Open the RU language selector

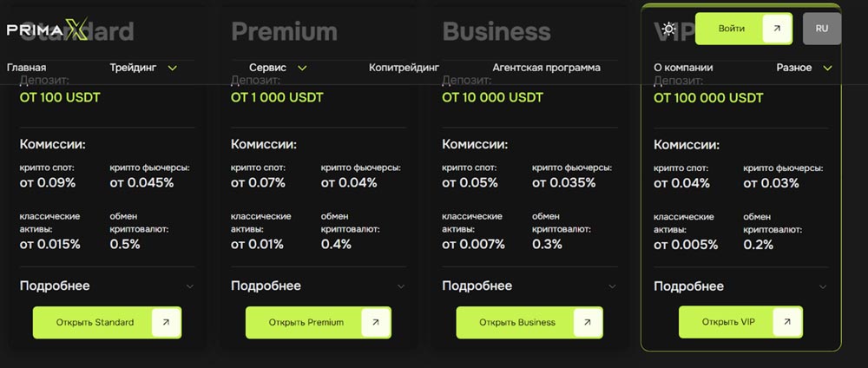pos(821,29)
